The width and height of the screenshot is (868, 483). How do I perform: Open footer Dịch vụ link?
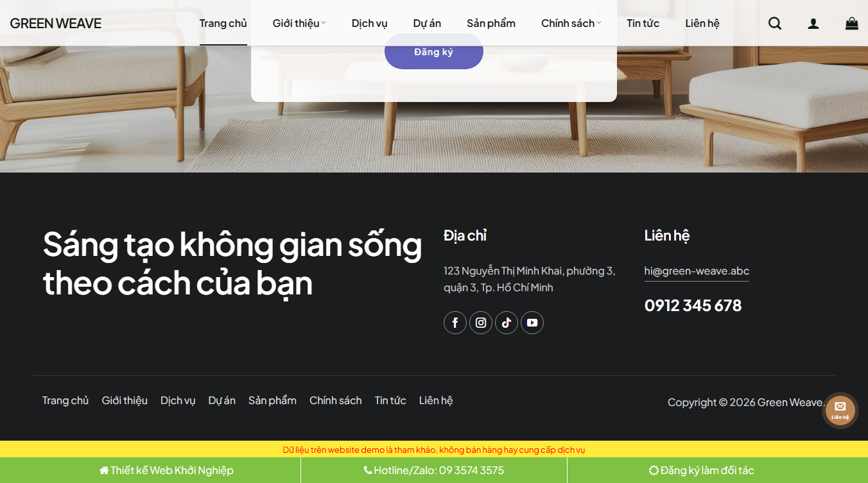(x=178, y=400)
